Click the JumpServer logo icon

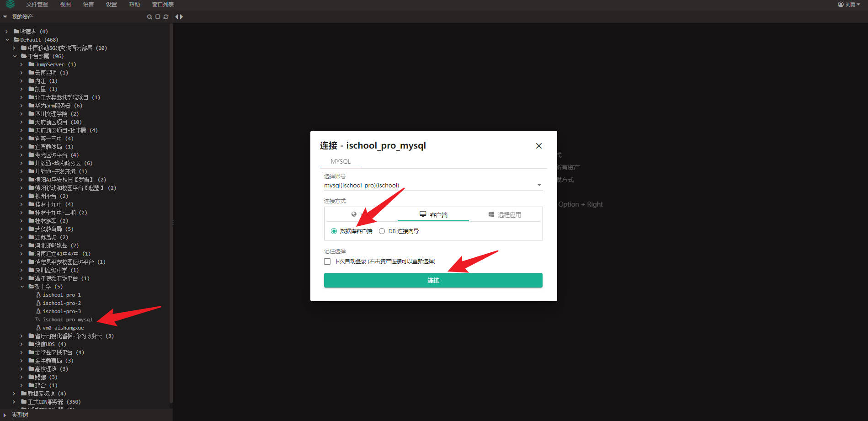tap(10, 5)
